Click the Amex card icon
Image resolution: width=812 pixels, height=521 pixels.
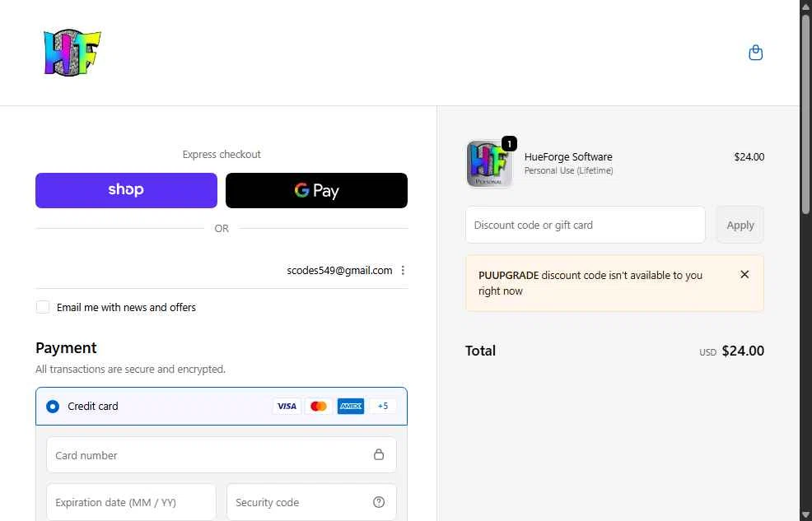click(x=351, y=406)
